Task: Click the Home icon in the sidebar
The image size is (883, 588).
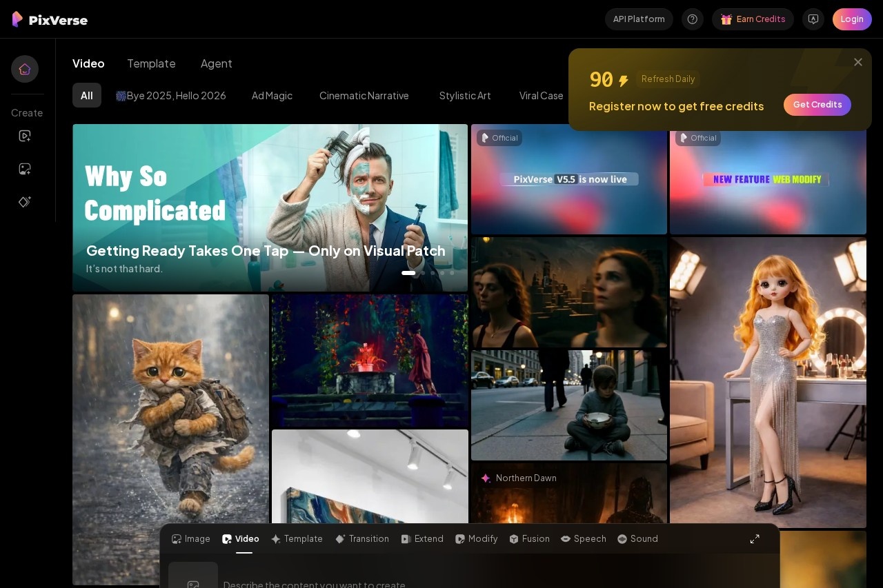Action: [x=25, y=69]
